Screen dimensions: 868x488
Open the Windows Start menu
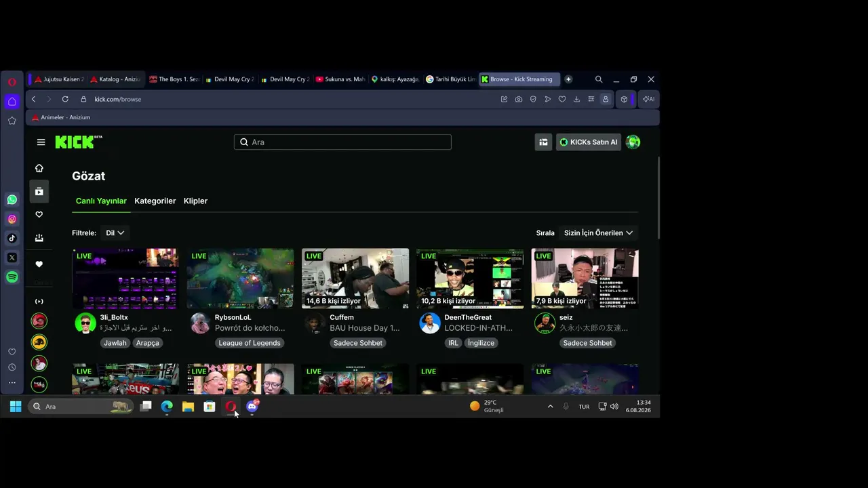click(16, 407)
